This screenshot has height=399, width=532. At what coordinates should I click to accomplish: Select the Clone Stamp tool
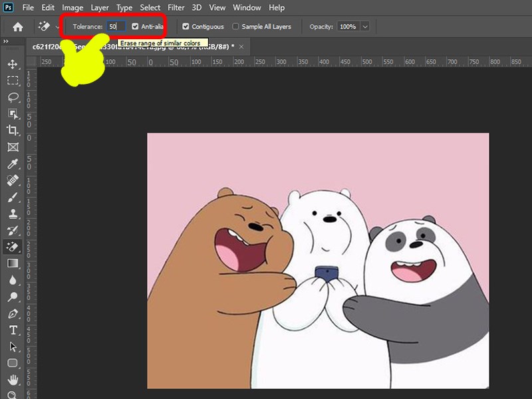13,213
